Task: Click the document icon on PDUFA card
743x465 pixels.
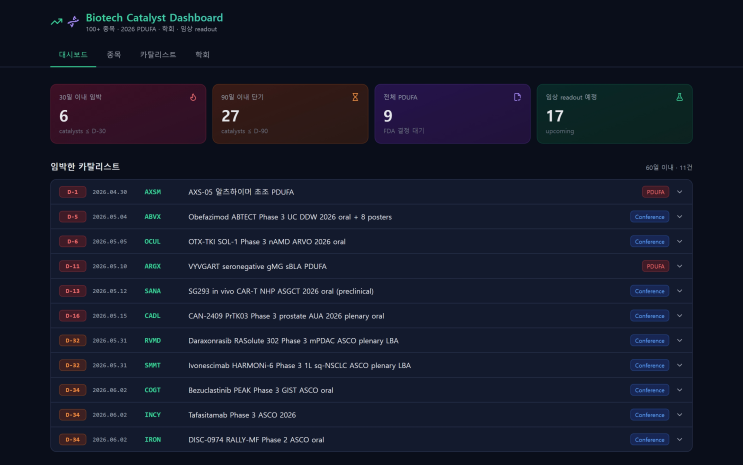Action: [x=517, y=97]
